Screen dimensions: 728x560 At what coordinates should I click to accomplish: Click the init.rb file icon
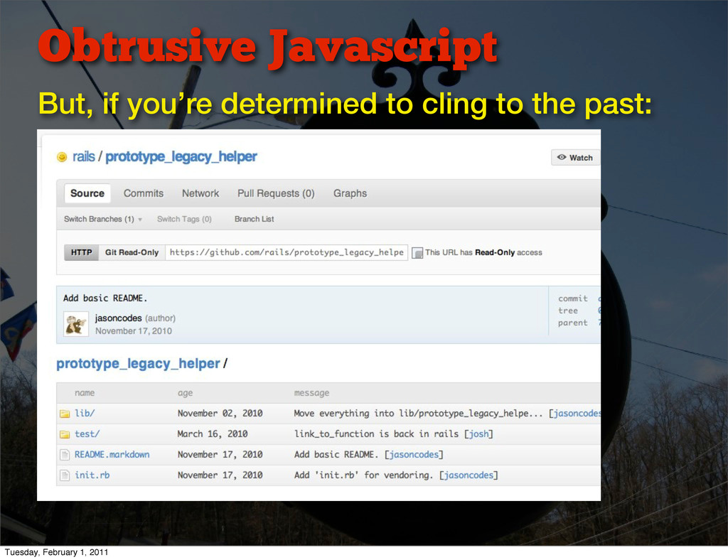[65, 475]
